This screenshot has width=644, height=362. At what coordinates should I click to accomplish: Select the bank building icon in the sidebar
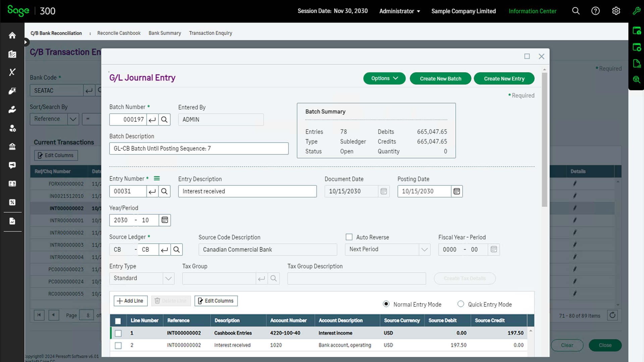[12, 146]
